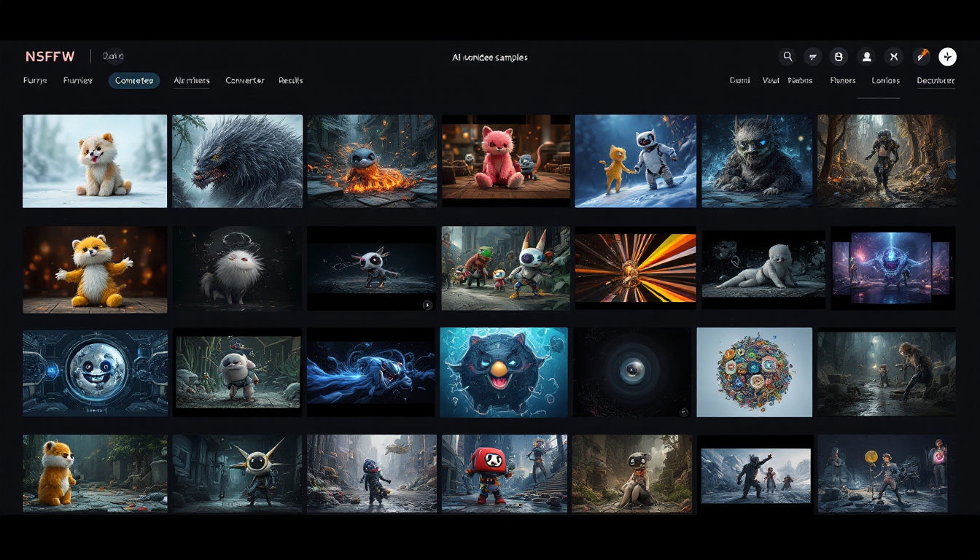
Task: Open the user profile icon
Action: [x=866, y=57]
